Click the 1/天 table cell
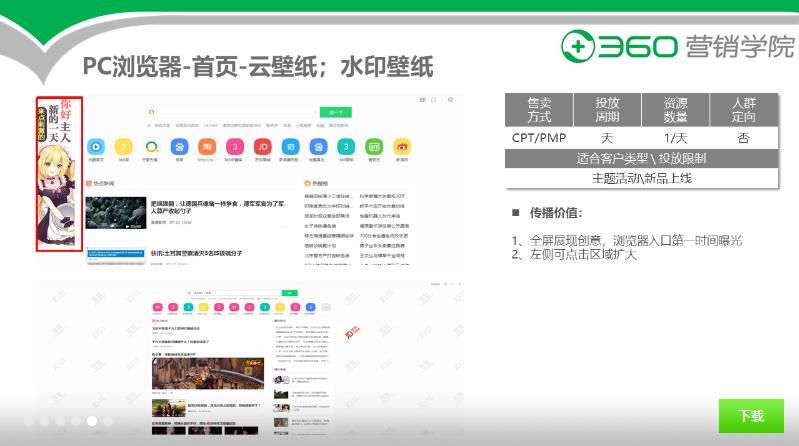Viewport: 799px width, 446px height. click(676, 138)
